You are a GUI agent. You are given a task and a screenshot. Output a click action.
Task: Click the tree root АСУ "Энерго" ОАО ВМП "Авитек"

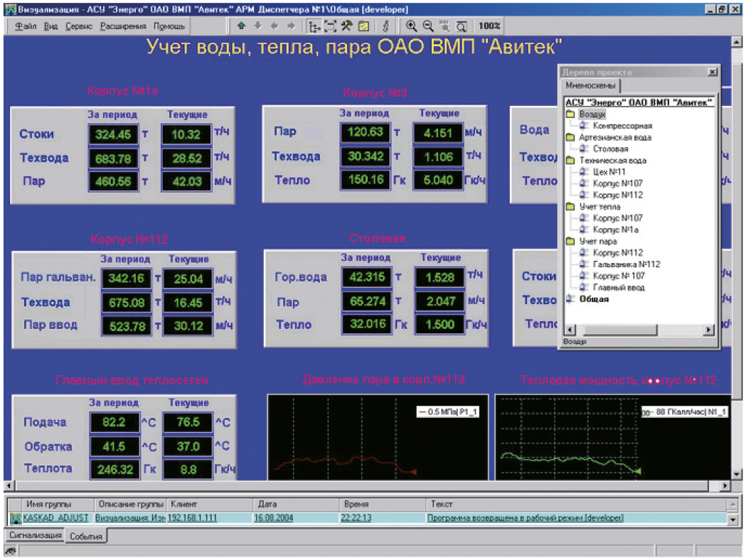point(639,102)
